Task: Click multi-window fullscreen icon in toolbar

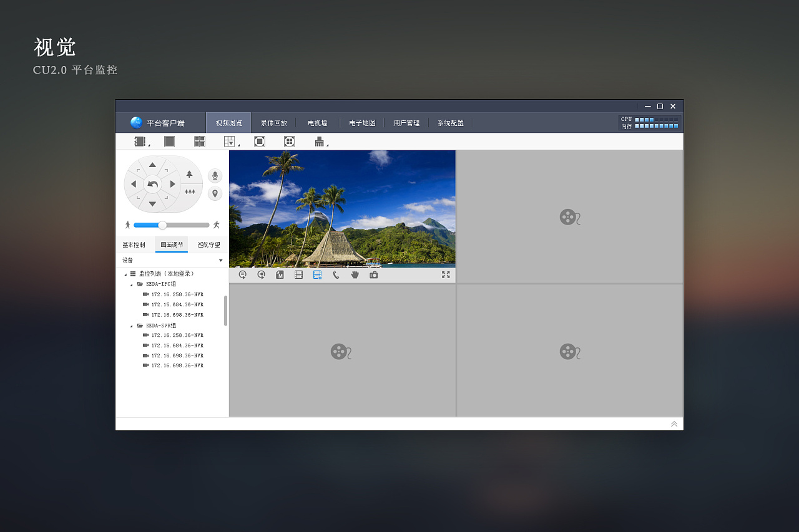Action: (x=290, y=142)
